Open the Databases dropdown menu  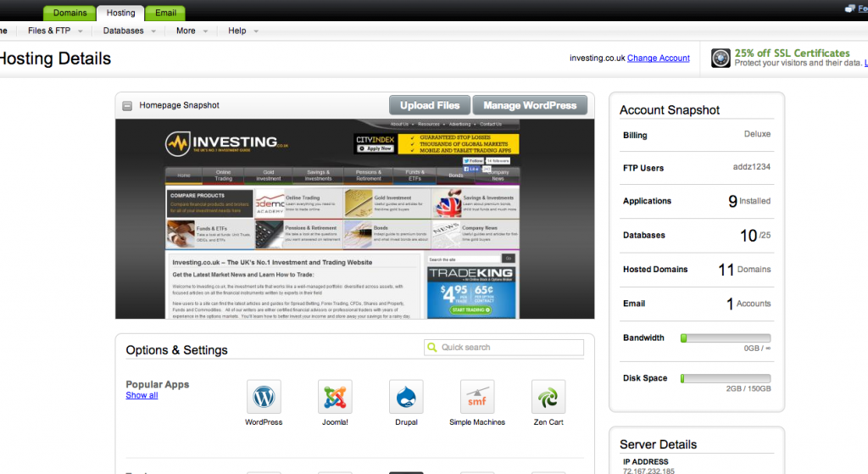click(x=129, y=31)
